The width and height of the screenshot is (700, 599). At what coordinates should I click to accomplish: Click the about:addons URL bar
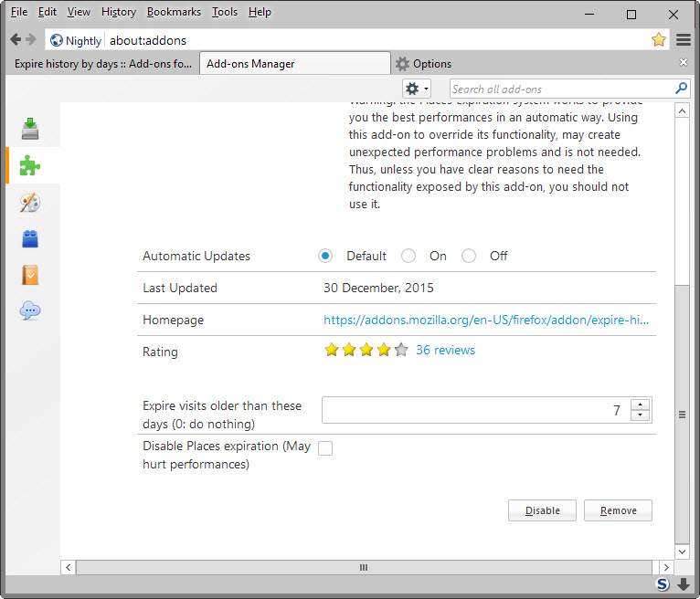[378, 40]
